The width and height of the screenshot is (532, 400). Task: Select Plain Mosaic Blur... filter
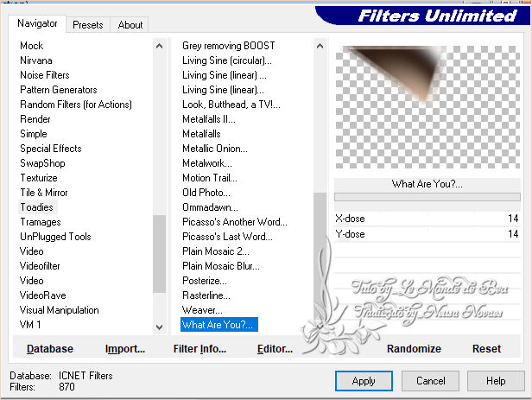[221, 266]
